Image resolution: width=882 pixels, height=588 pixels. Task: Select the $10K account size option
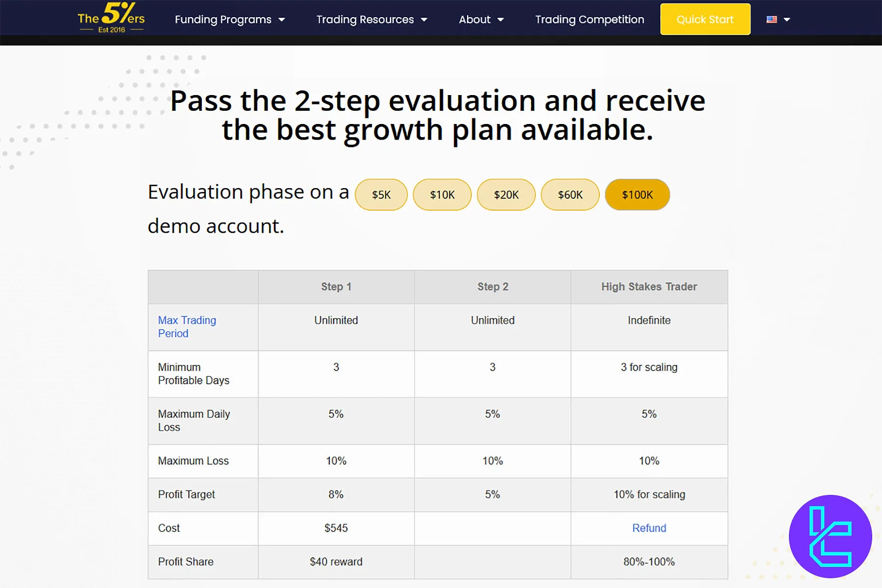(442, 195)
